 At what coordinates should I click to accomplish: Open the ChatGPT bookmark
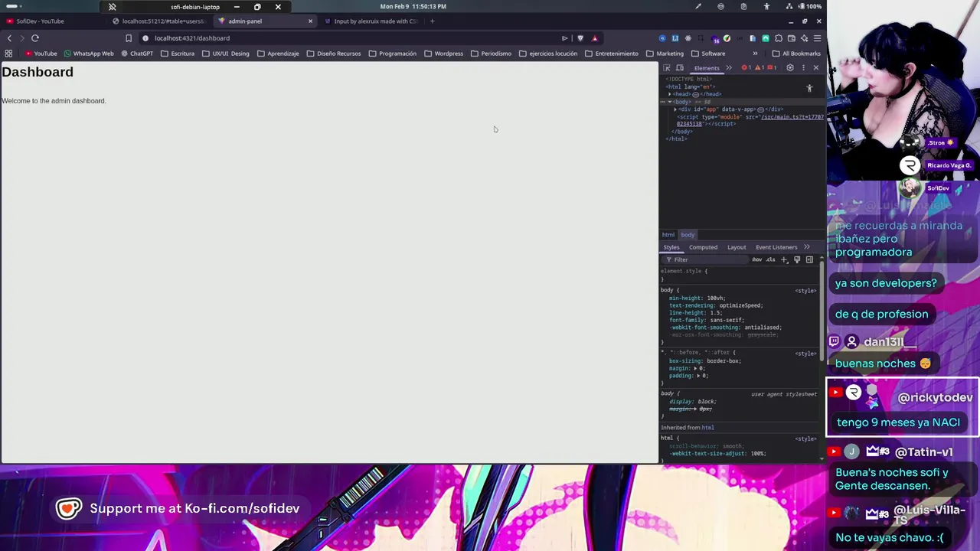(x=137, y=54)
